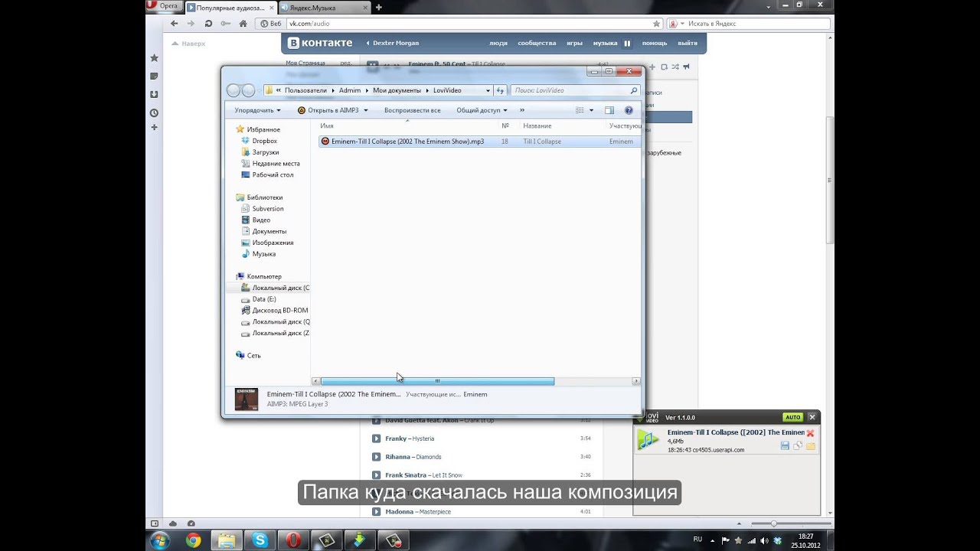Screen dimensions: 980x551
Task: Open the change view dropdown in Explorer
Action: pyautogui.click(x=591, y=110)
